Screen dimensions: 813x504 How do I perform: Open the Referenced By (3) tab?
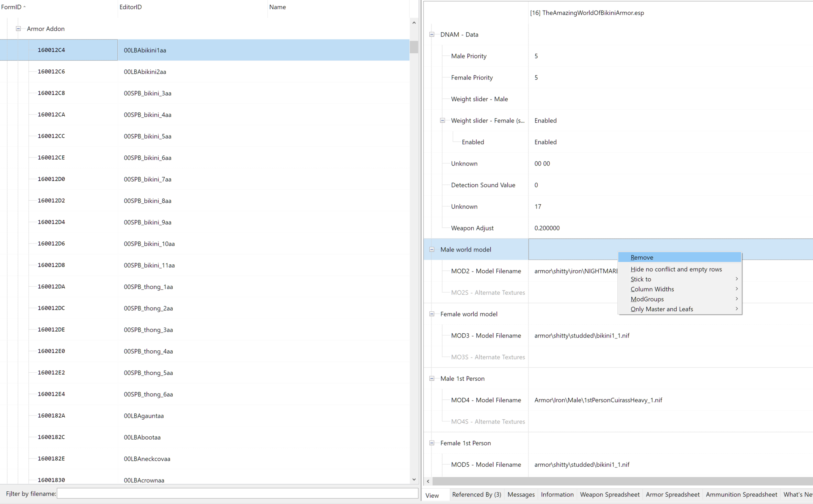(476, 495)
